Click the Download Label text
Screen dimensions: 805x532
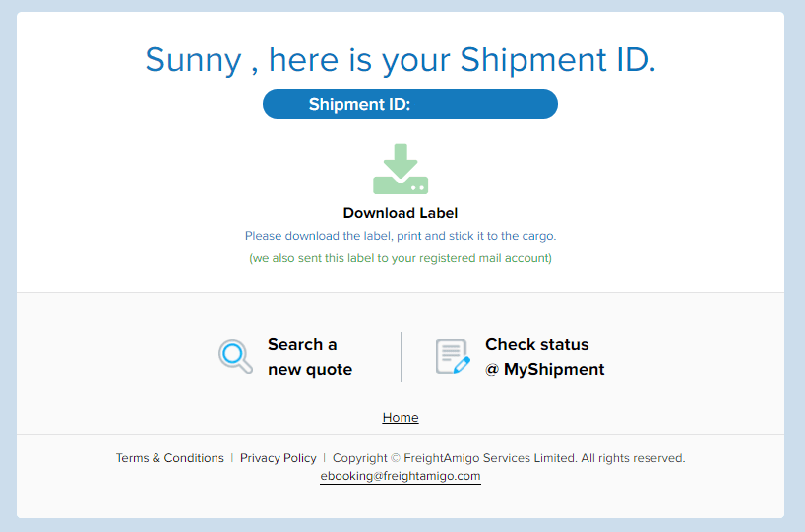tap(401, 213)
